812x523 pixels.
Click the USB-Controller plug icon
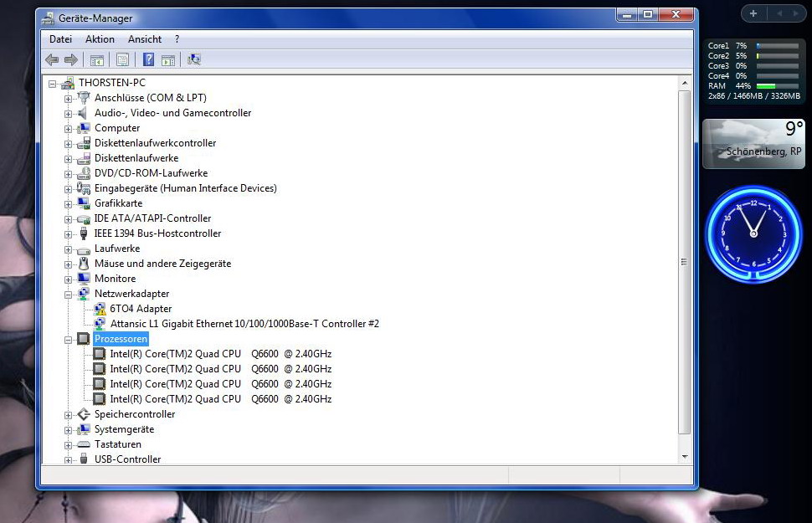coord(84,459)
